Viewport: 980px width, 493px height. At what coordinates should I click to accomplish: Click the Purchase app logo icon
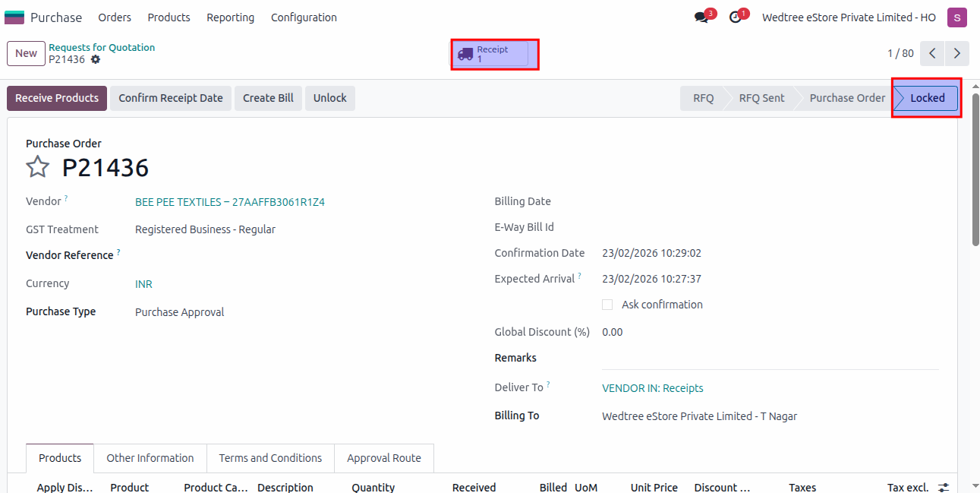coord(14,17)
